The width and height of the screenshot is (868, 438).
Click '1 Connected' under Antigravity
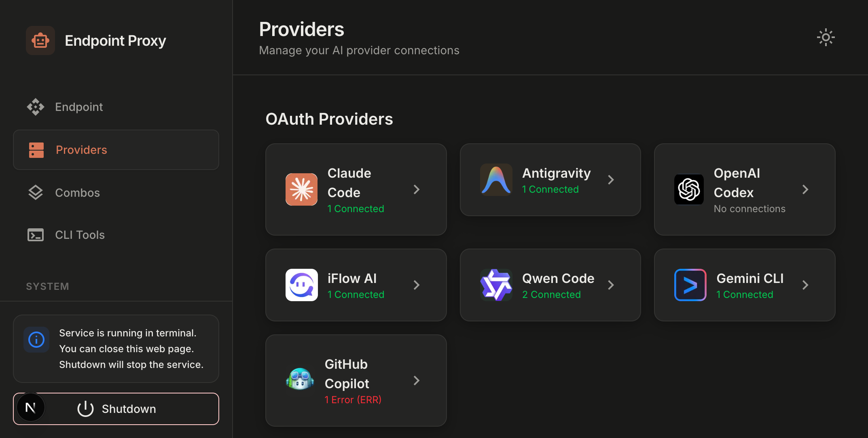point(550,189)
